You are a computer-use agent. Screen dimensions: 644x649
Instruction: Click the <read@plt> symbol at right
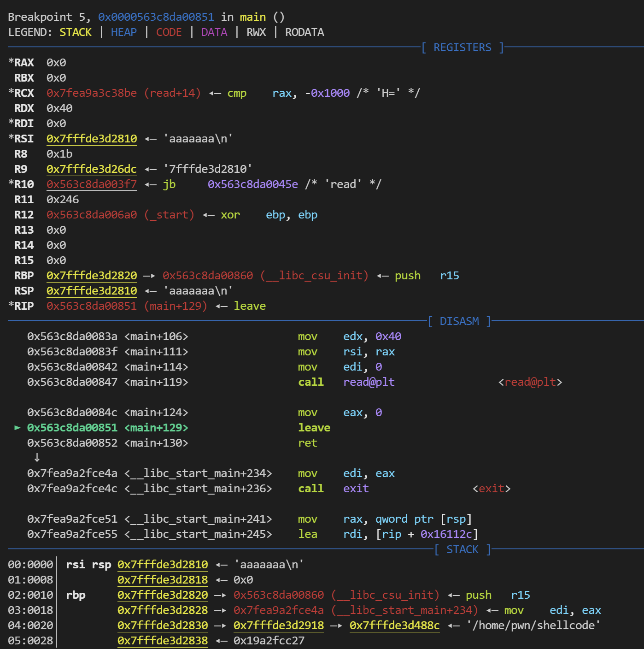point(530,382)
